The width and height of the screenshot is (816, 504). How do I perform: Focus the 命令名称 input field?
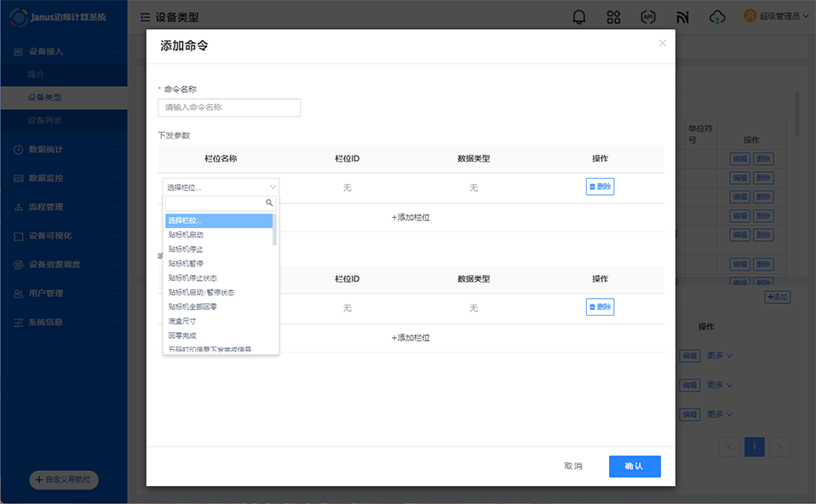[229, 108]
